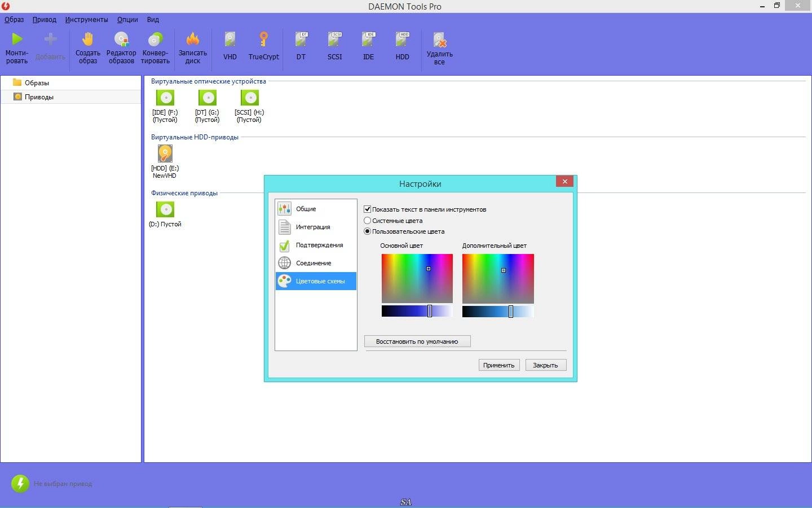Image resolution: width=812 pixels, height=508 pixels.
Task: Select Системные цвета radio button
Action: (368, 221)
